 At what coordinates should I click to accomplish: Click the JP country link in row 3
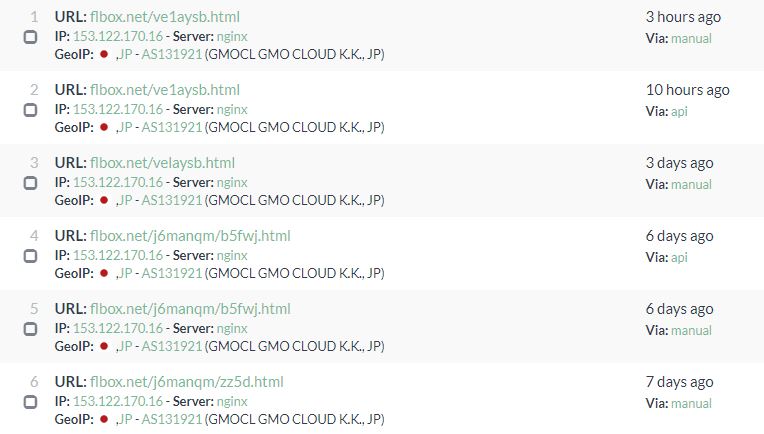(125, 200)
